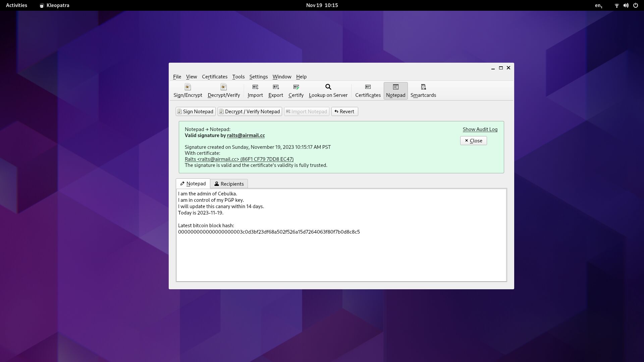
Task: Switch to the Recipients tab
Action: coord(229,183)
